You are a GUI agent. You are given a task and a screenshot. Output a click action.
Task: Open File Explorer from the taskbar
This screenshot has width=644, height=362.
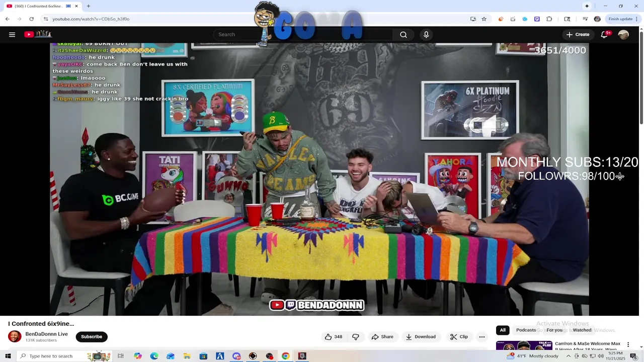tap(187, 356)
